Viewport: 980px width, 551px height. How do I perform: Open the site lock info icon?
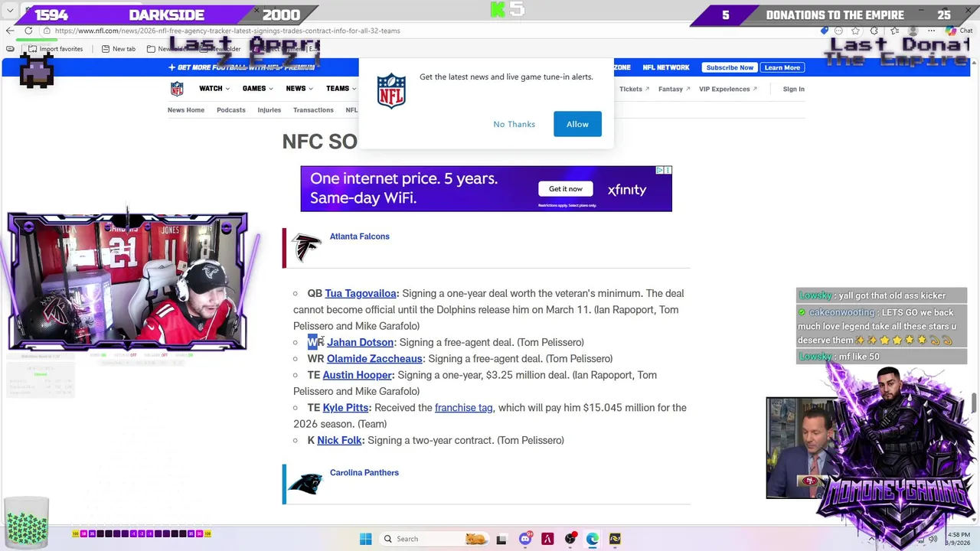[x=47, y=31]
